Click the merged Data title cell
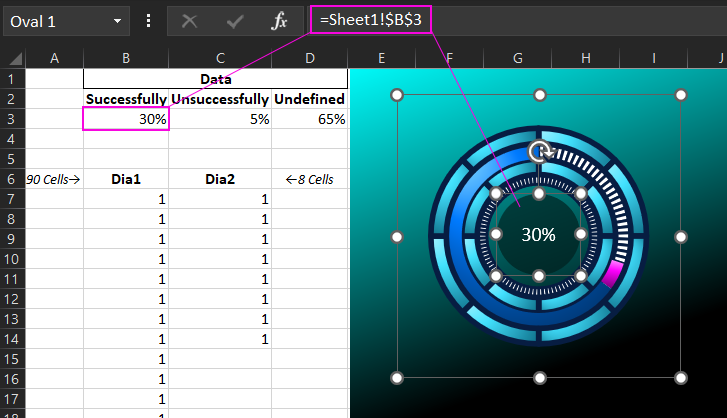This screenshot has width=727, height=418. coord(215,79)
